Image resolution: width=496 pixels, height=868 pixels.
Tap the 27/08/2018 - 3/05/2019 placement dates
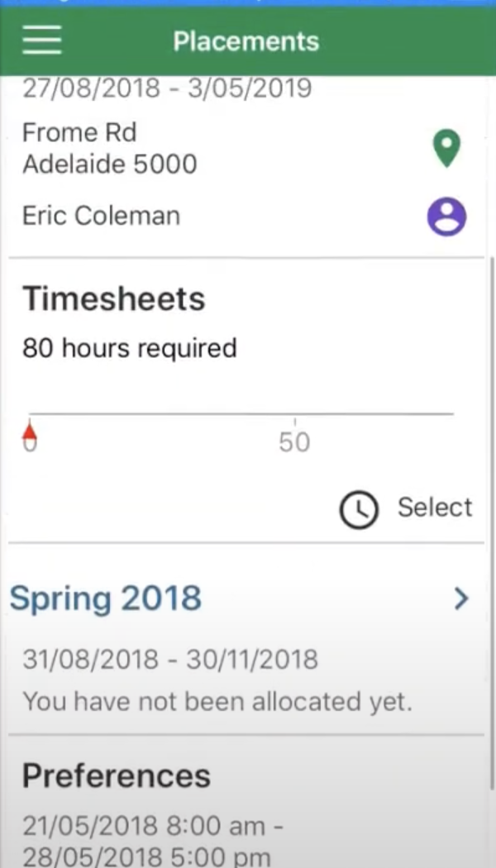coord(167,88)
